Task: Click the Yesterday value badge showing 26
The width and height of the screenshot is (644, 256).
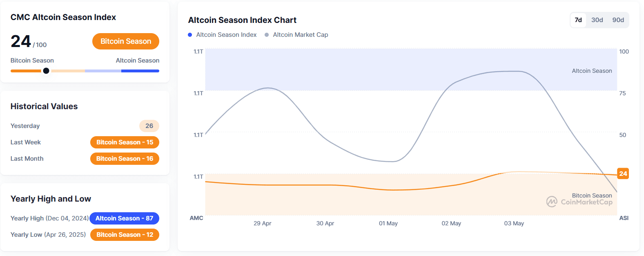Action: click(x=149, y=126)
